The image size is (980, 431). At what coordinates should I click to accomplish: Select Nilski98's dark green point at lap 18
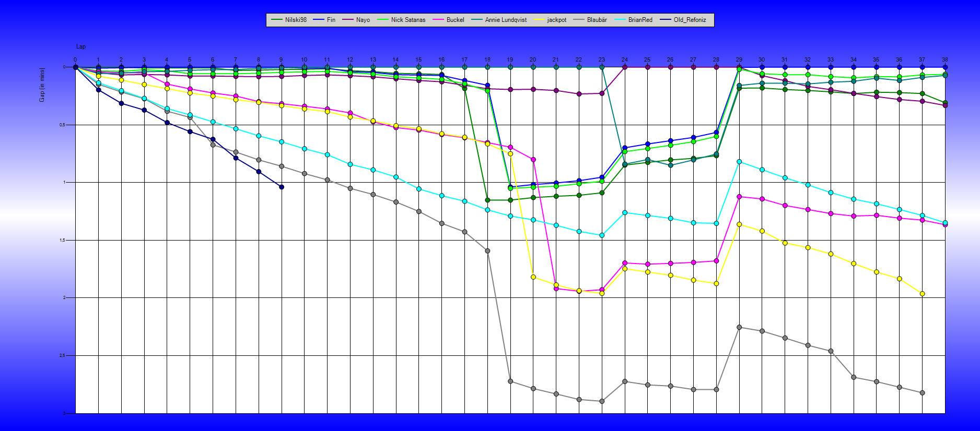point(487,200)
